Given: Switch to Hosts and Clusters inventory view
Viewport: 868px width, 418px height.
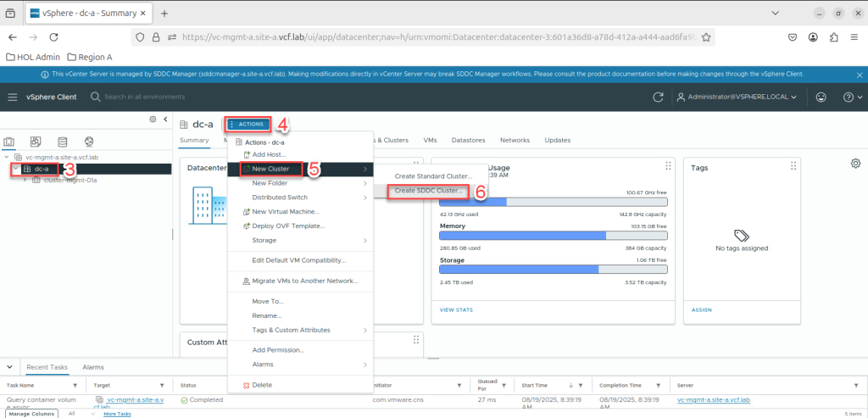Looking at the screenshot, I should [x=9, y=142].
